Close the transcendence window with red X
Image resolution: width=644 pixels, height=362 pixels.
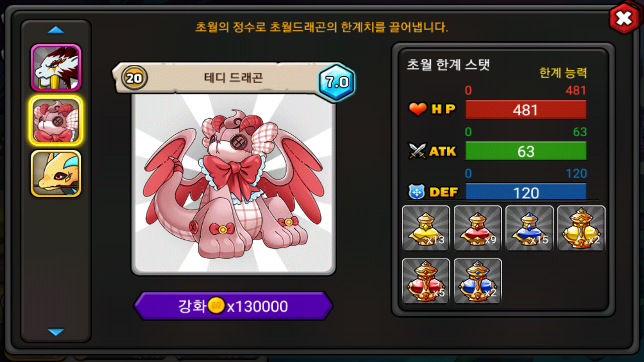pyautogui.click(x=624, y=19)
